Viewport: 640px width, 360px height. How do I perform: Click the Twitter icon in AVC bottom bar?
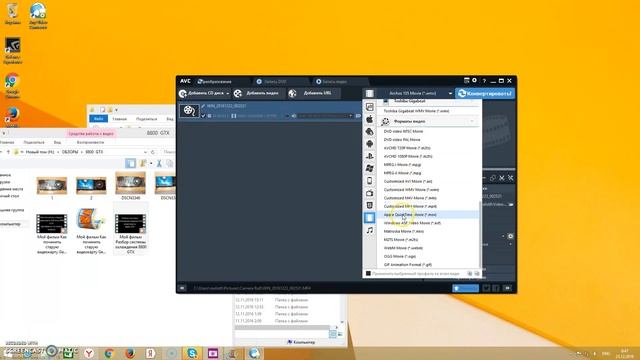486,288
